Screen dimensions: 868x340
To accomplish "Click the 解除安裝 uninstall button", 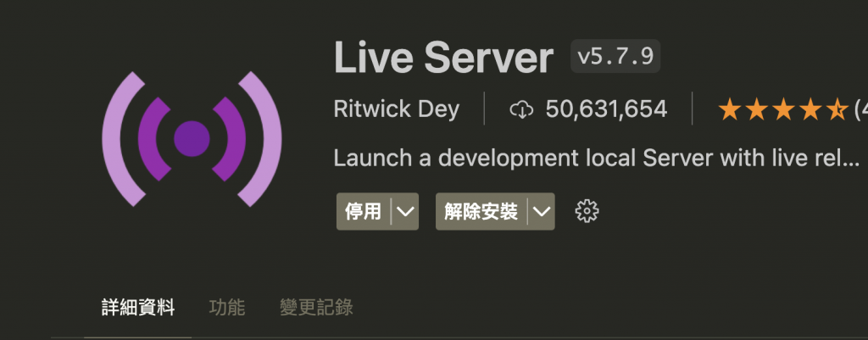I will tap(481, 211).
